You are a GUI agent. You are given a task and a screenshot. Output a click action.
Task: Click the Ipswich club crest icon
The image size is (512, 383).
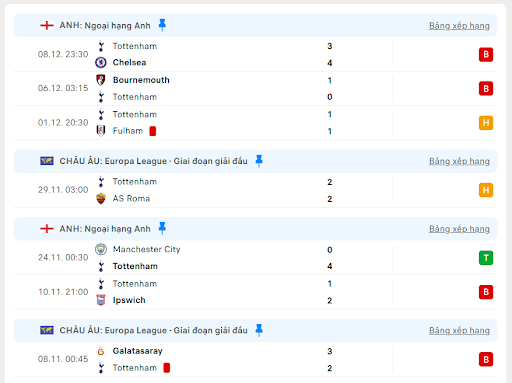pyautogui.click(x=101, y=300)
